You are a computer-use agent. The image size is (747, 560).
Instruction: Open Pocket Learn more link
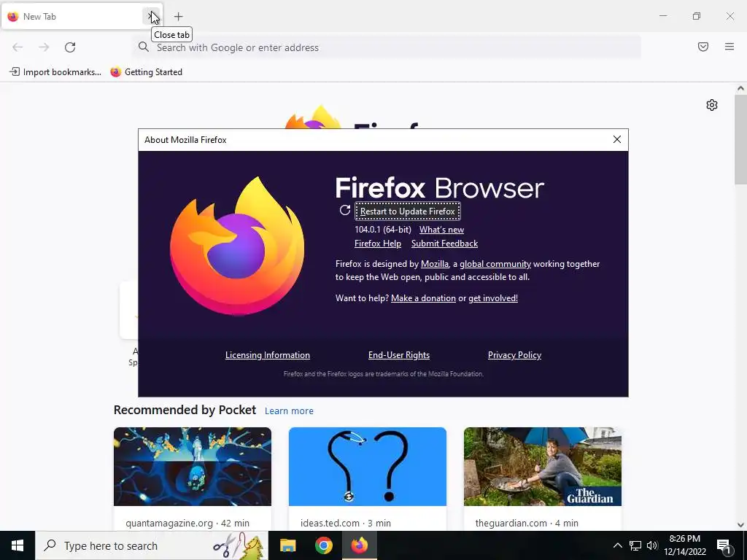(x=289, y=411)
